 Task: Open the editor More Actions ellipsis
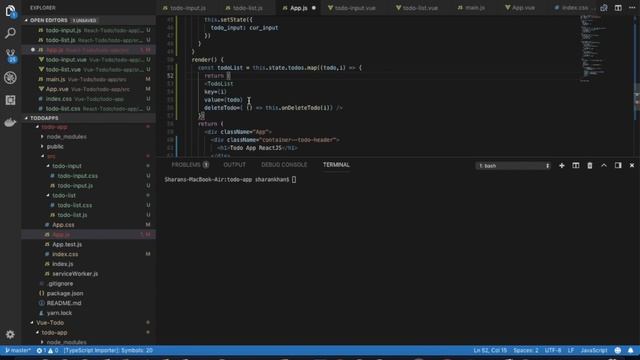pos(632,8)
